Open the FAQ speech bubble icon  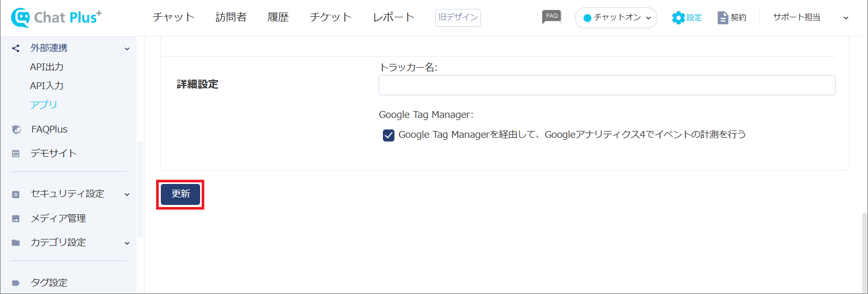(552, 17)
